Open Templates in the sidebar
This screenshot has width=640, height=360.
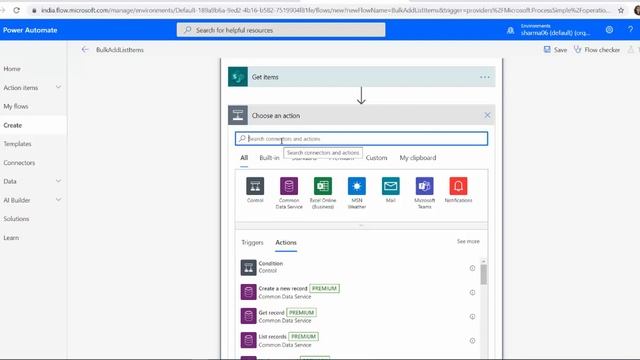(x=18, y=144)
